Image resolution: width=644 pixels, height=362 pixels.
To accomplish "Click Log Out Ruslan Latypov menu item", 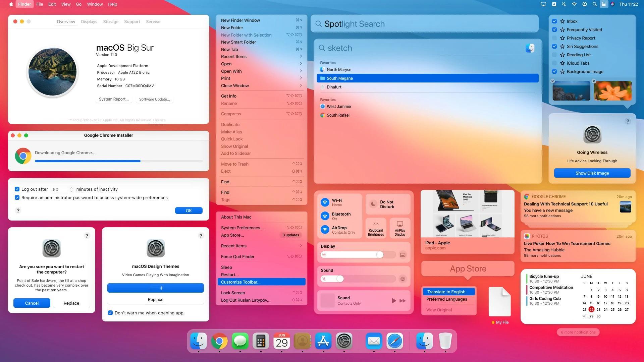I will coord(245,300).
